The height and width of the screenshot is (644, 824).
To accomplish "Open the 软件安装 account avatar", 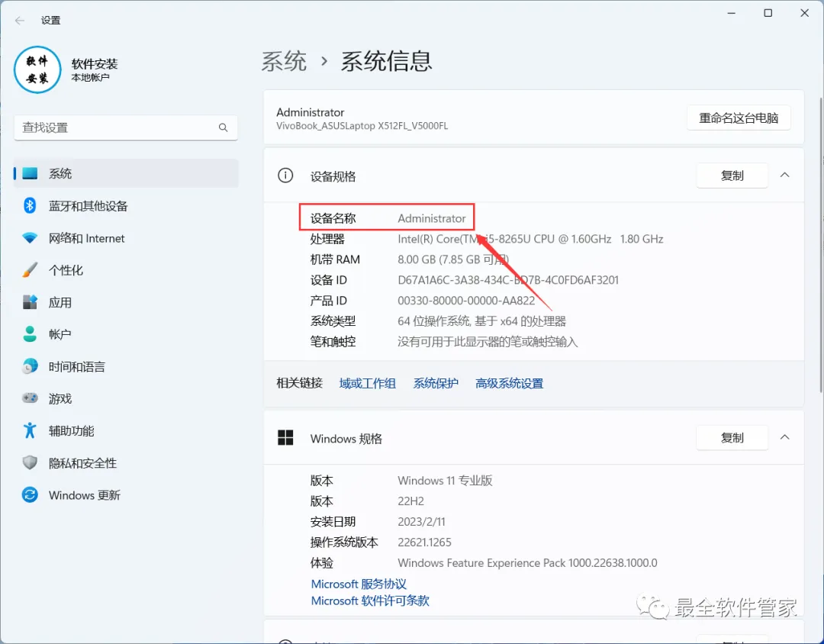I will pos(37,70).
